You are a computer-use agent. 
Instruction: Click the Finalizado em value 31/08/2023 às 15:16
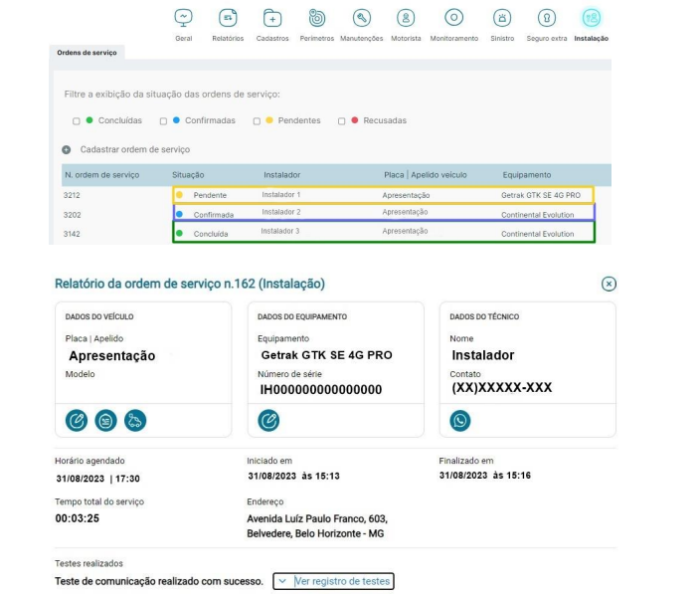coord(485,476)
